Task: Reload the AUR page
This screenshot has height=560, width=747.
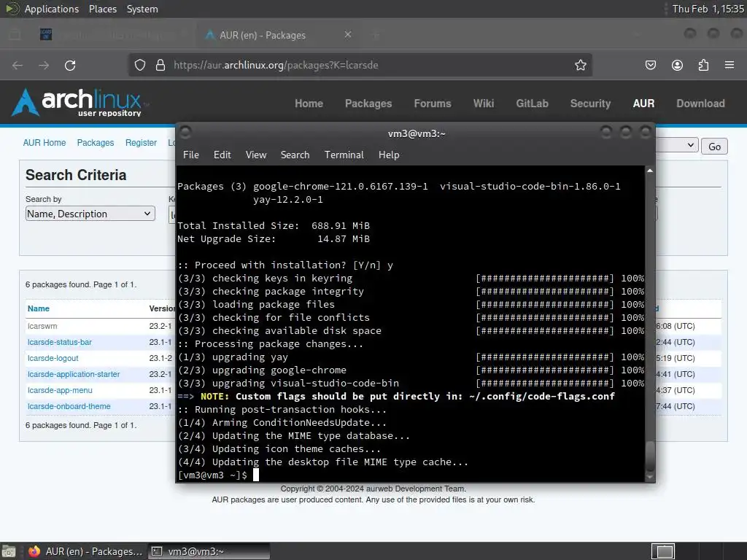Action: click(x=70, y=65)
